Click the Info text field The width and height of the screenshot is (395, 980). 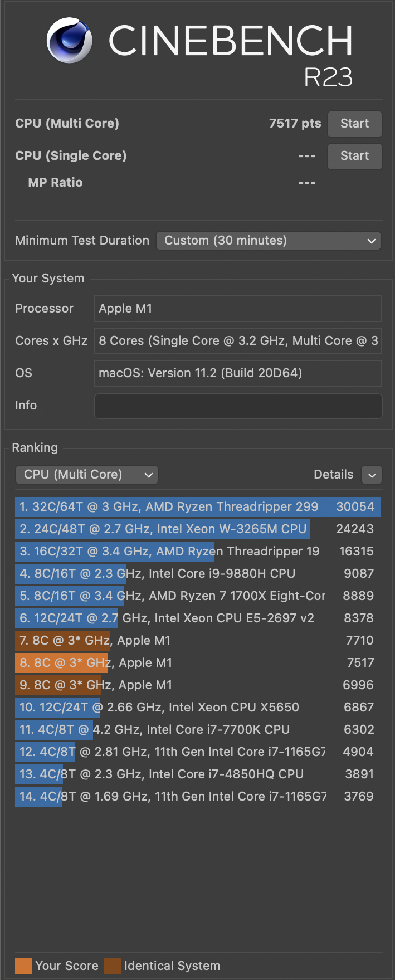[238, 406]
